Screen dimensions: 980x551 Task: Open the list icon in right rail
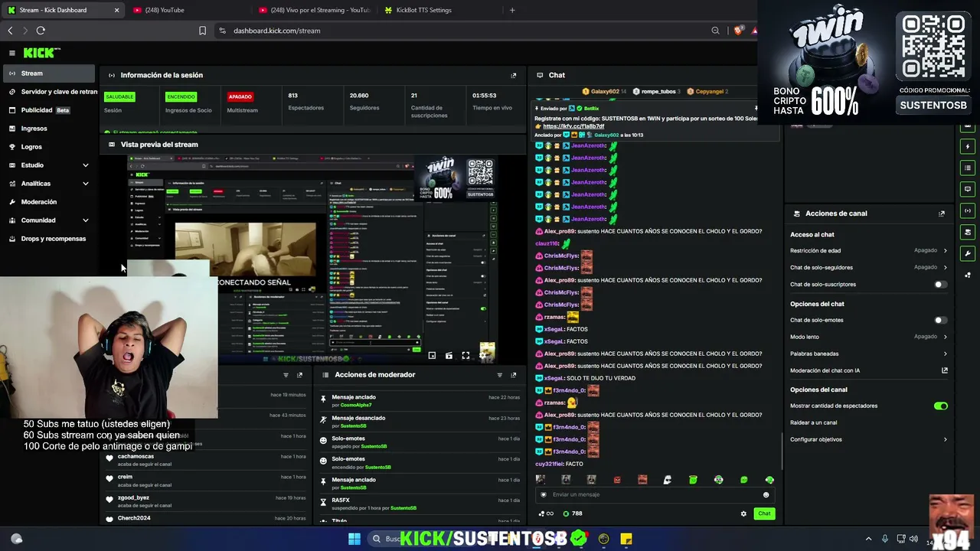(x=968, y=168)
